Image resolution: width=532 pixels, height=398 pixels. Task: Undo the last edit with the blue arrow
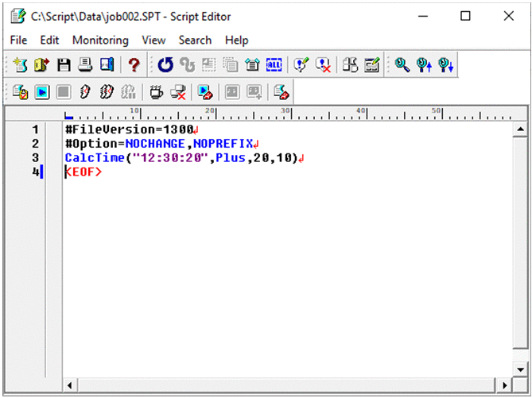[165, 64]
